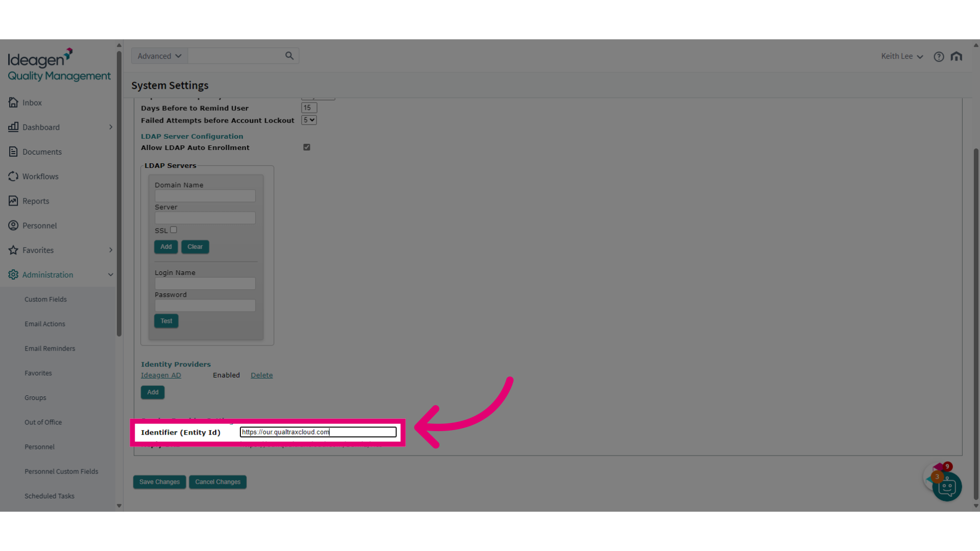The height and width of the screenshot is (551, 980).
Task: Click the LDAP Server Configuration heading
Action: 192,136
